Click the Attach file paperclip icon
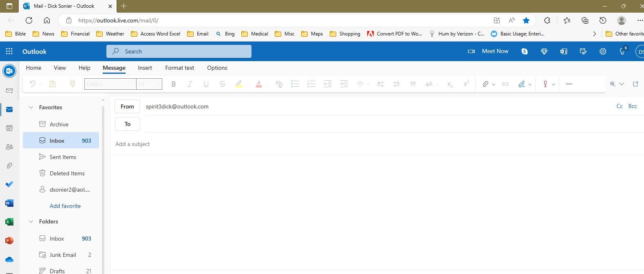 point(485,84)
